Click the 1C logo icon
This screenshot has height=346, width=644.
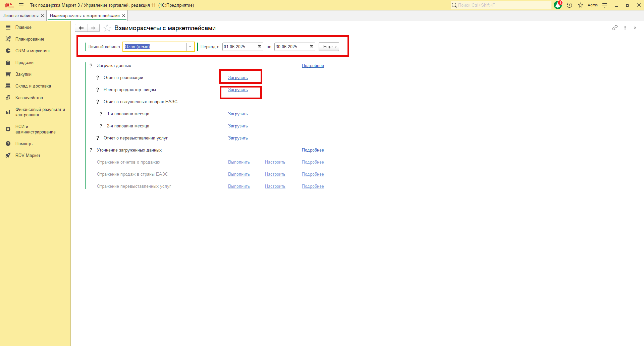[9, 5]
